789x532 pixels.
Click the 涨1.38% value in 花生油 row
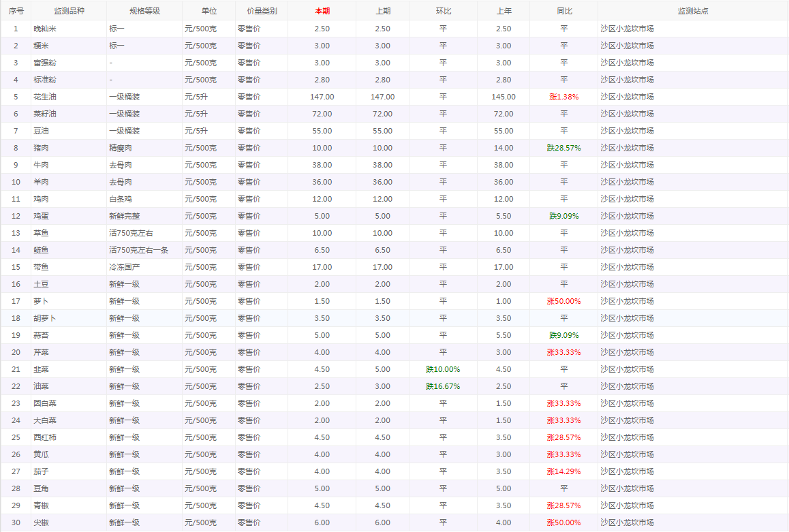[x=563, y=97]
